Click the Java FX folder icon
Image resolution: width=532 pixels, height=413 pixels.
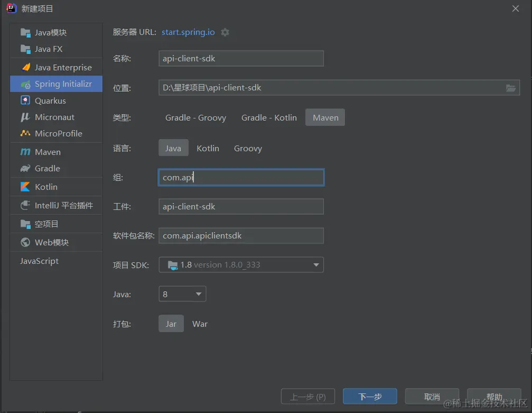pos(25,49)
